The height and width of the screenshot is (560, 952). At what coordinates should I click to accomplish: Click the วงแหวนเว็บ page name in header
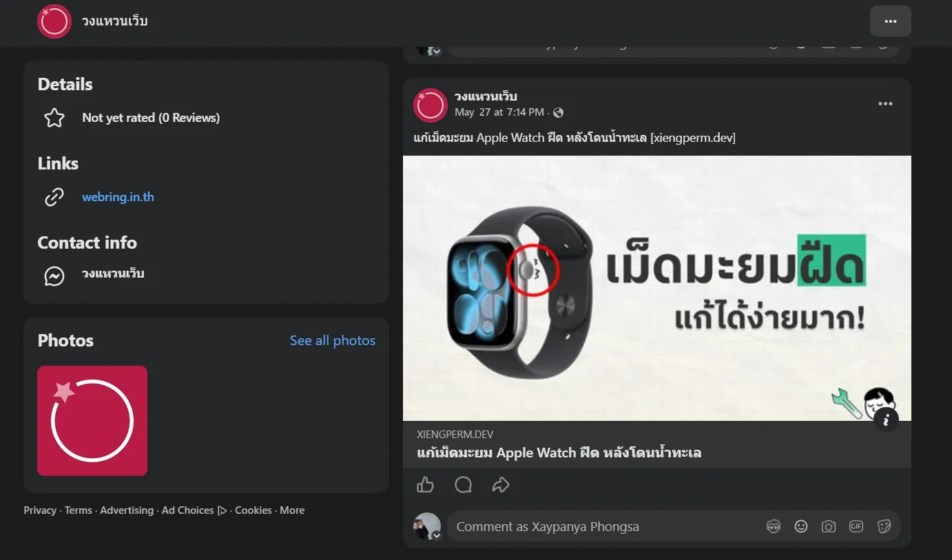point(114,21)
